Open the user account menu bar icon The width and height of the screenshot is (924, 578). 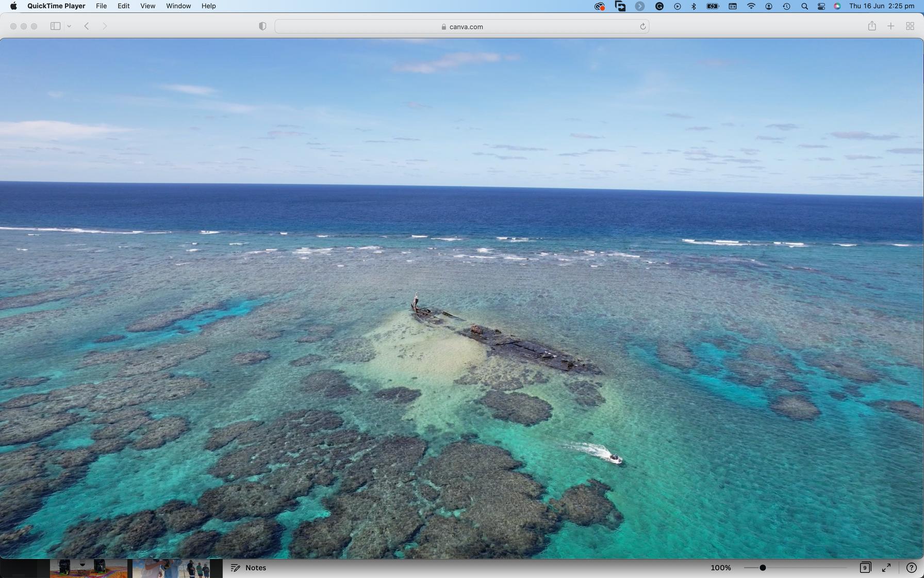[769, 6]
